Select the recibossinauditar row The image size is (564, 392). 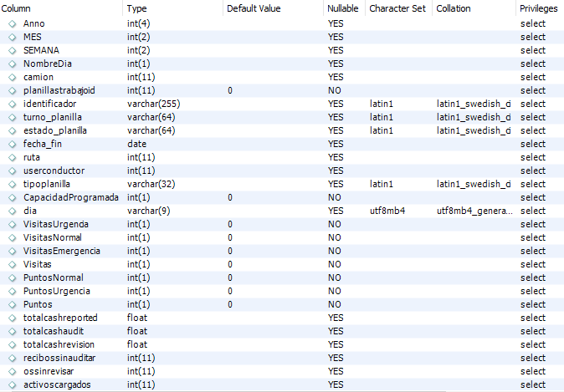click(282, 358)
